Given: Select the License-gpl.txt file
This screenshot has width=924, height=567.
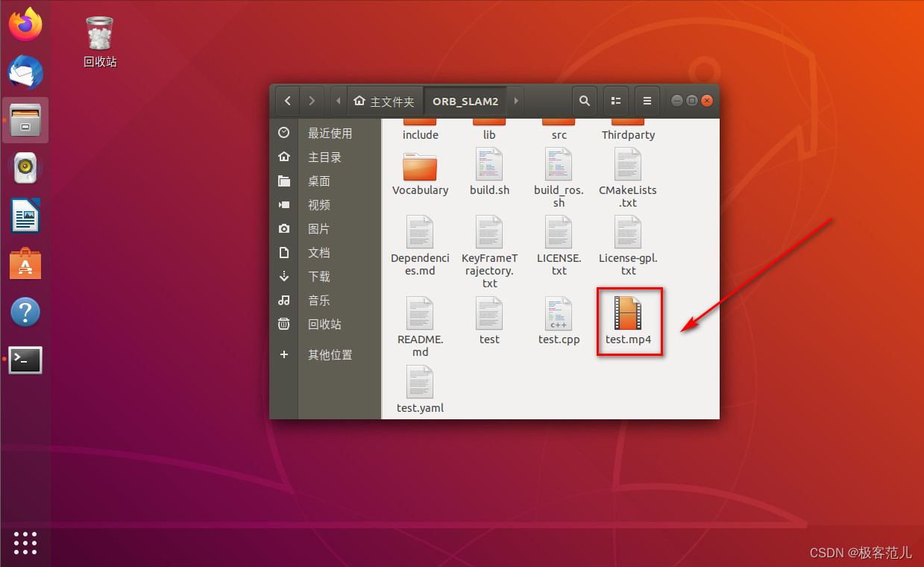Looking at the screenshot, I should click(628, 246).
